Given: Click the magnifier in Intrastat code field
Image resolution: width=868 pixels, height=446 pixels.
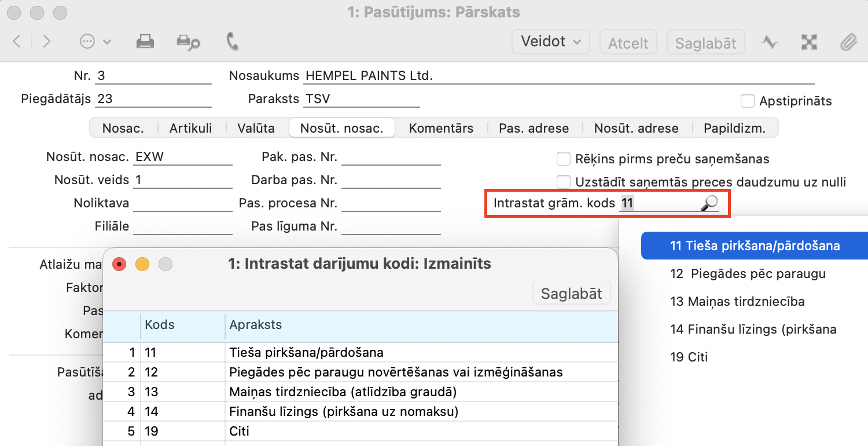Looking at the screenshot, I should [x=709, y=203].
